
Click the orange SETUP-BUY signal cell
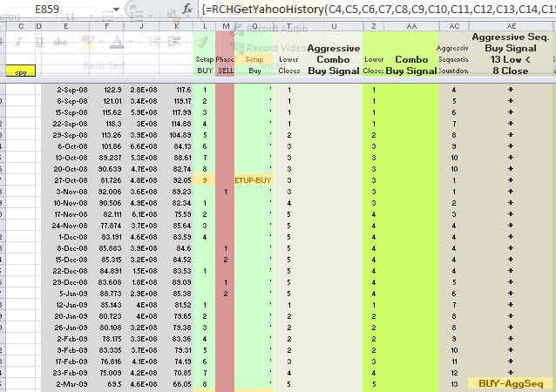(x=253, y=180)
